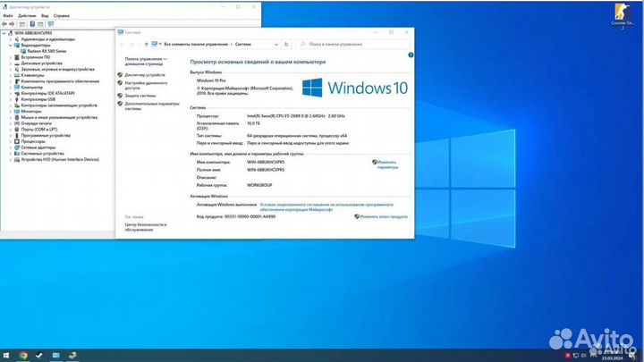644x362 pixels.
Task: Toggle the console tree button in Device Manager toolbar
Action: coord(22,24)
